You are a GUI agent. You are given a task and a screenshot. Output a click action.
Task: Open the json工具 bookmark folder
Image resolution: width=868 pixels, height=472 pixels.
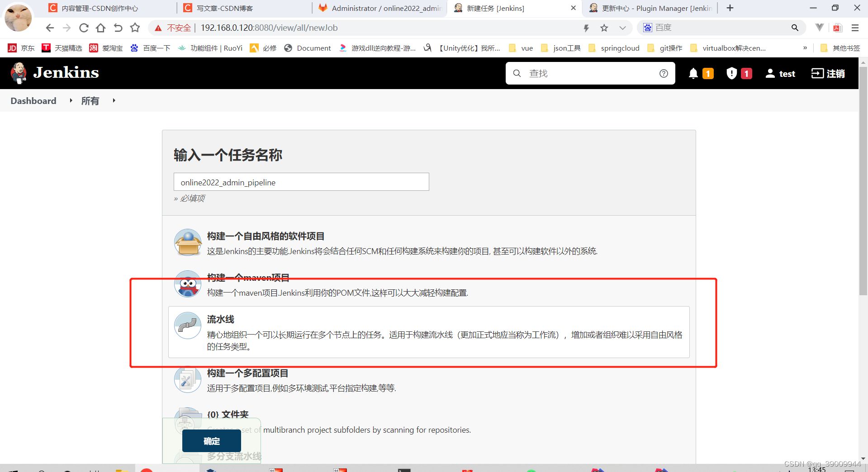(x=560, y=48)
